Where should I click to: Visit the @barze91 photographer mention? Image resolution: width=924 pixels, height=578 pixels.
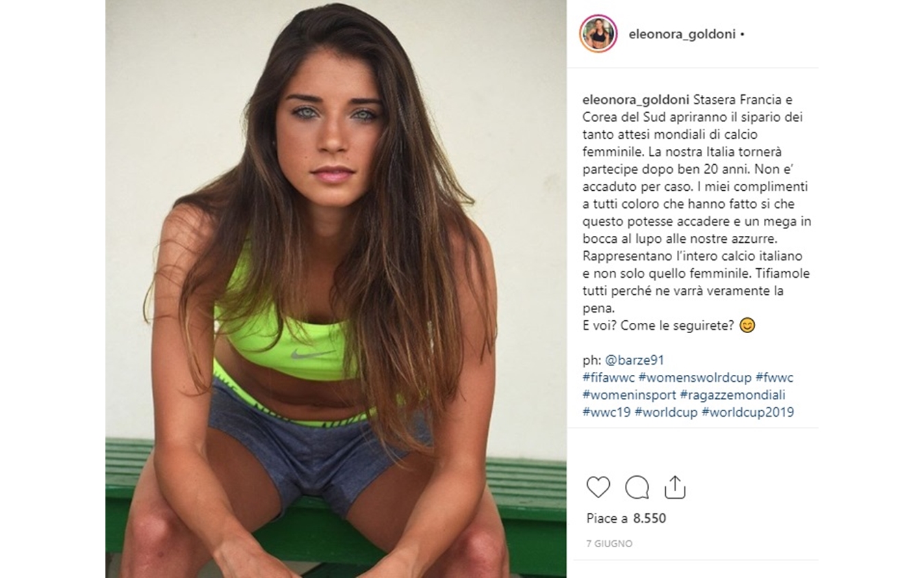634,360
